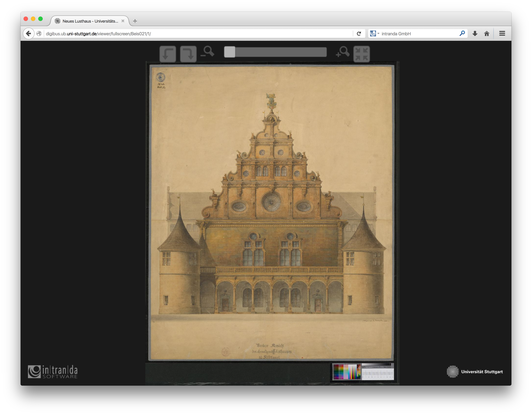This screenshot has width=532, height=415.
Task: Click the search magnifier button
Action: pyautogui.click(x=462, y=33)
